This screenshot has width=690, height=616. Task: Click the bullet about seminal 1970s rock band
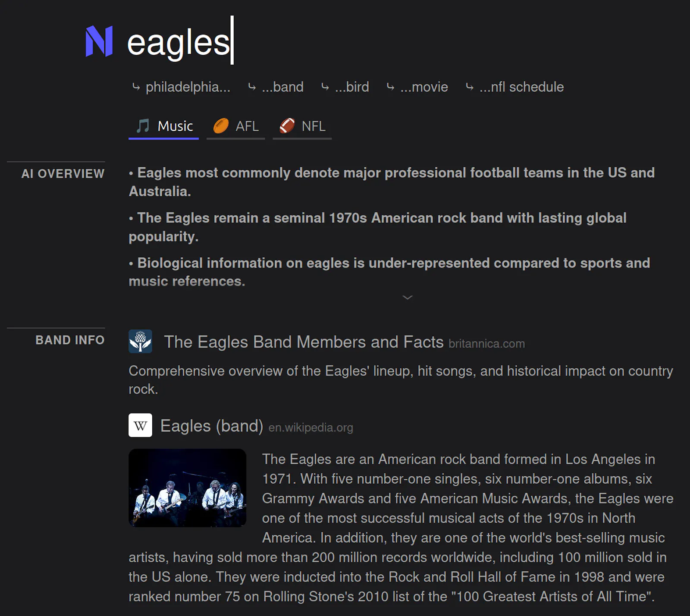pos(378,227)
